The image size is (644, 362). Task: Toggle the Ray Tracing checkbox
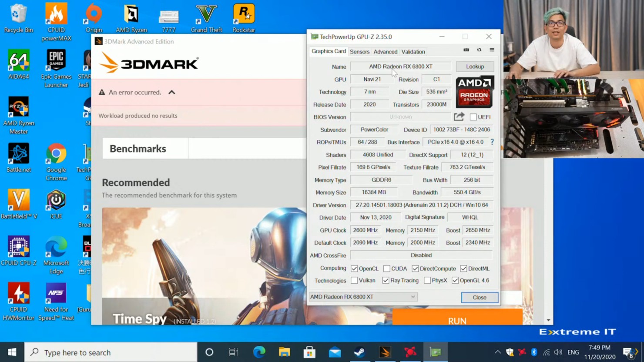pyautogui.click(x=386, y=280)
